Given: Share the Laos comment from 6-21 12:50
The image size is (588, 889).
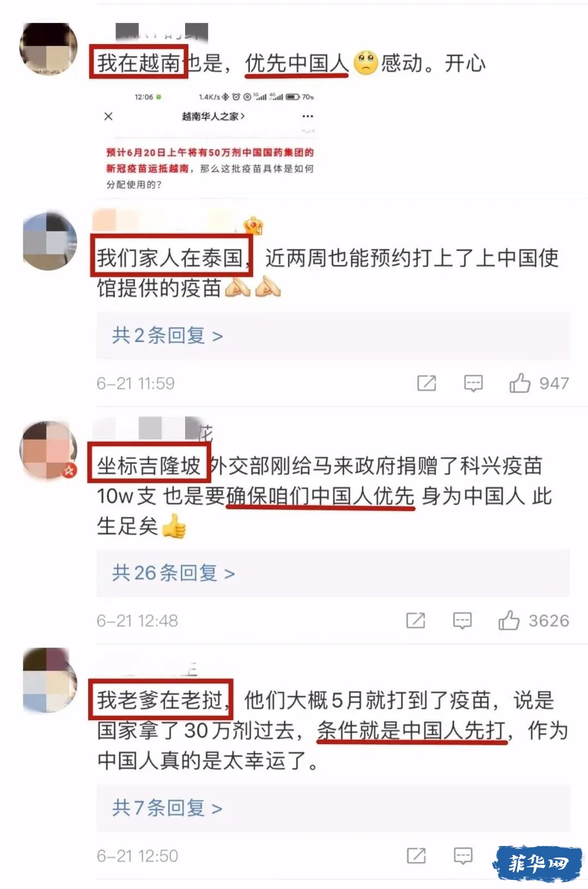Looking at the screenshot, I should point(416,855).
